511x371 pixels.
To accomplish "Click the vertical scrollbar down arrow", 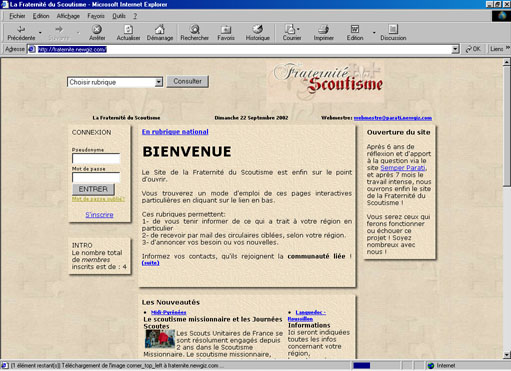I will 507,355.
